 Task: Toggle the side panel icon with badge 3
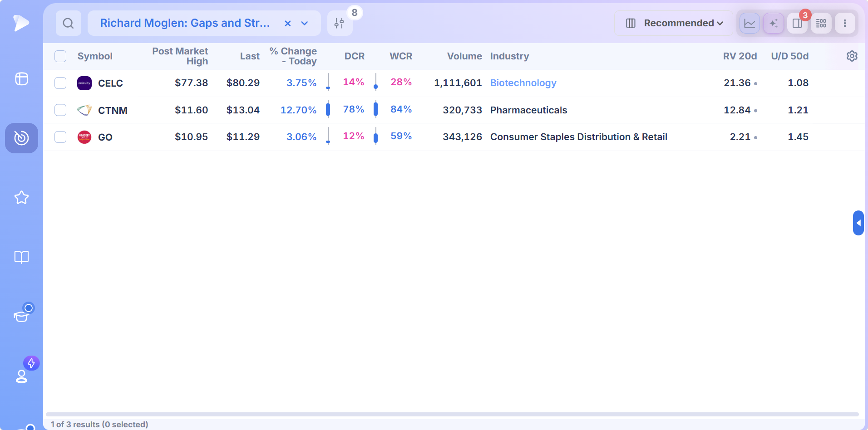797,23
